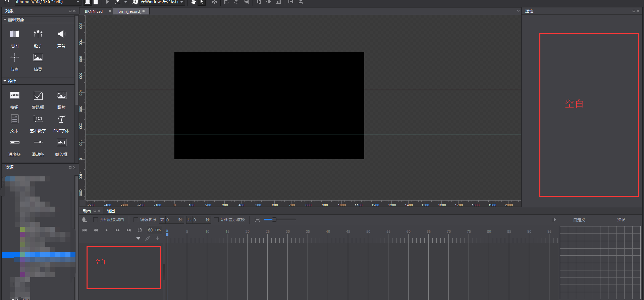This screenshot has width=644, height=300.
Task: Run the project with toolbar play button
Action: pos(107,2)
